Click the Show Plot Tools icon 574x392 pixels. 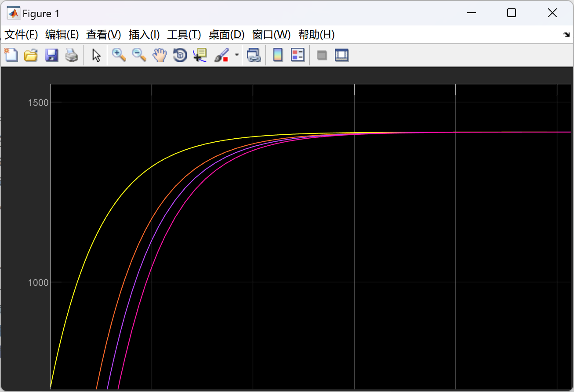[341, 55]
